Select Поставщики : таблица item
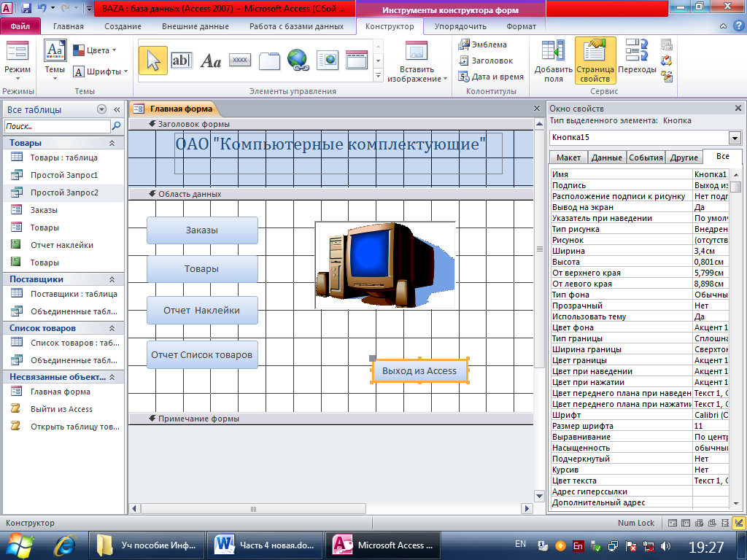Image resolution: width=747 pixels, height=560 pixels. [x=74, y=294]
